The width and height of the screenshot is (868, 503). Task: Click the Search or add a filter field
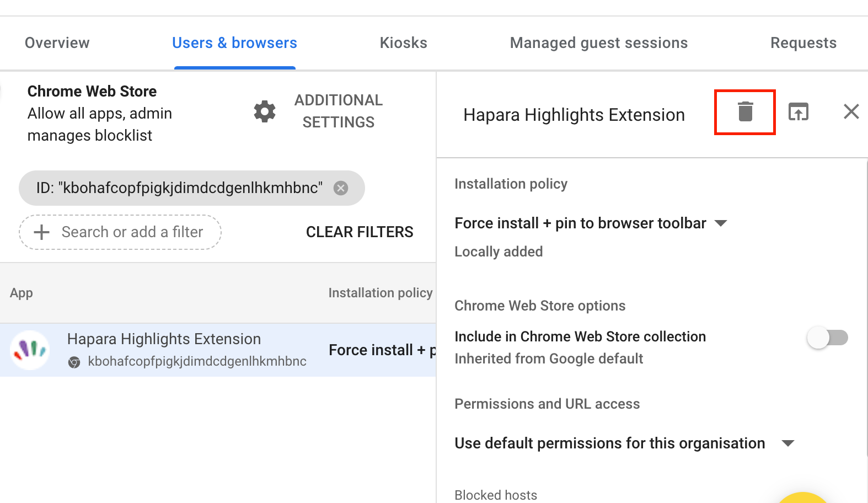[120, 232]
